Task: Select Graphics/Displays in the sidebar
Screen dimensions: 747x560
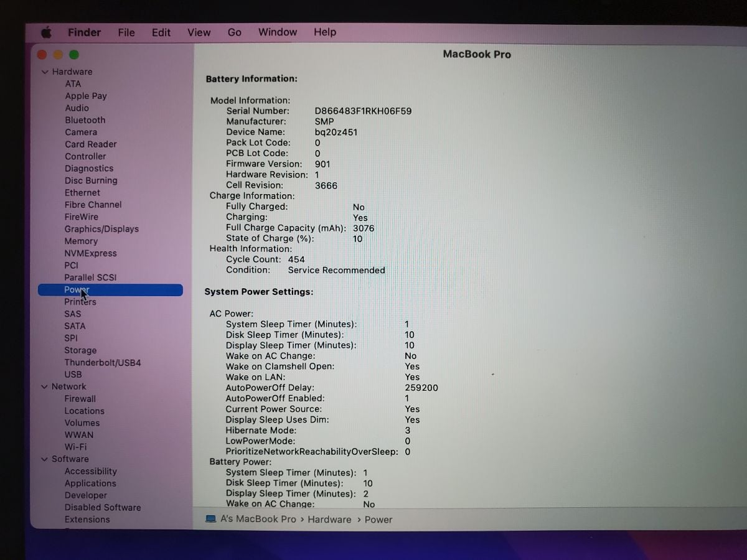Action: coord(101,229)
